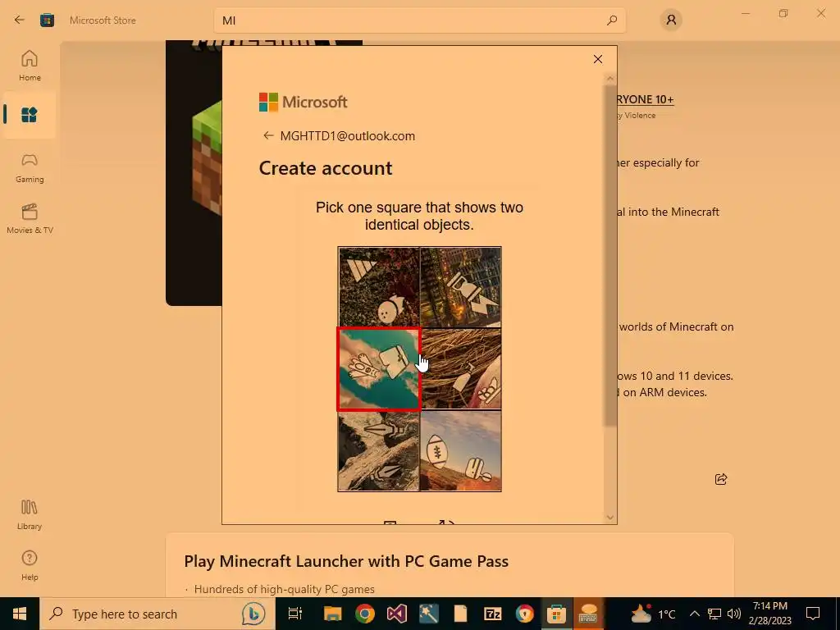Click the search magnifier icon

612,21
